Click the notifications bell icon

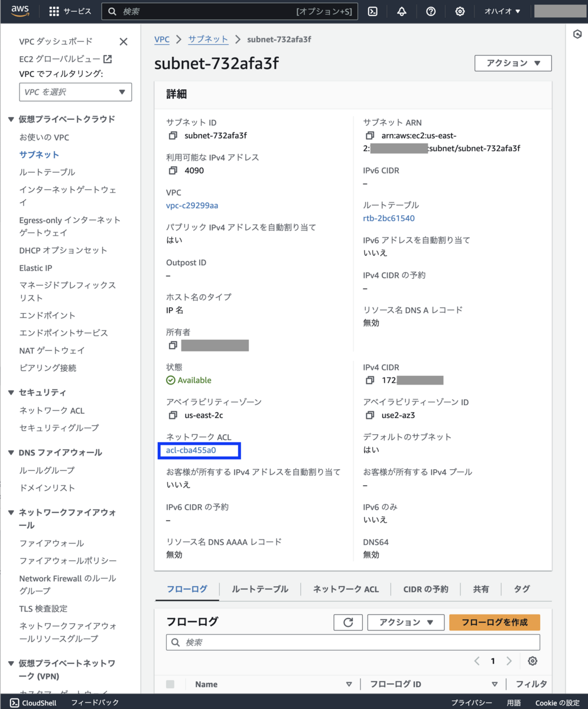402,11
